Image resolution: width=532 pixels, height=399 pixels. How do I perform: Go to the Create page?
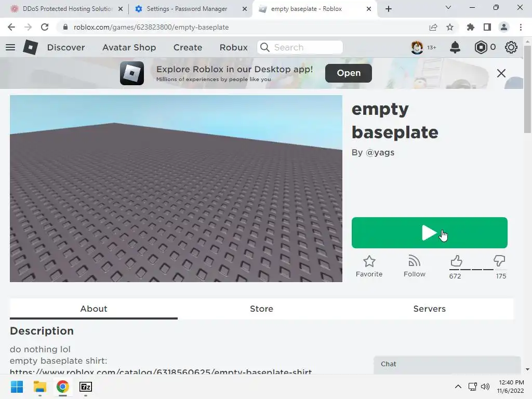pos(188,47)
